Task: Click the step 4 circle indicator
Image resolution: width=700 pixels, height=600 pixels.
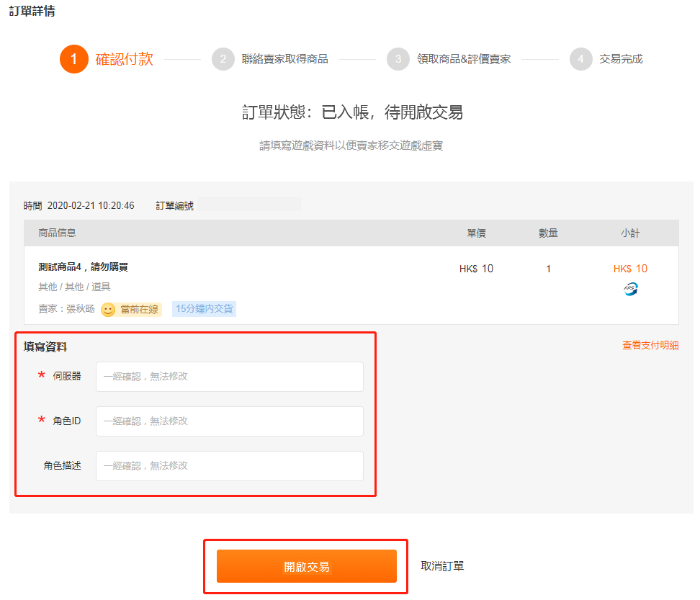Action: 580,59
